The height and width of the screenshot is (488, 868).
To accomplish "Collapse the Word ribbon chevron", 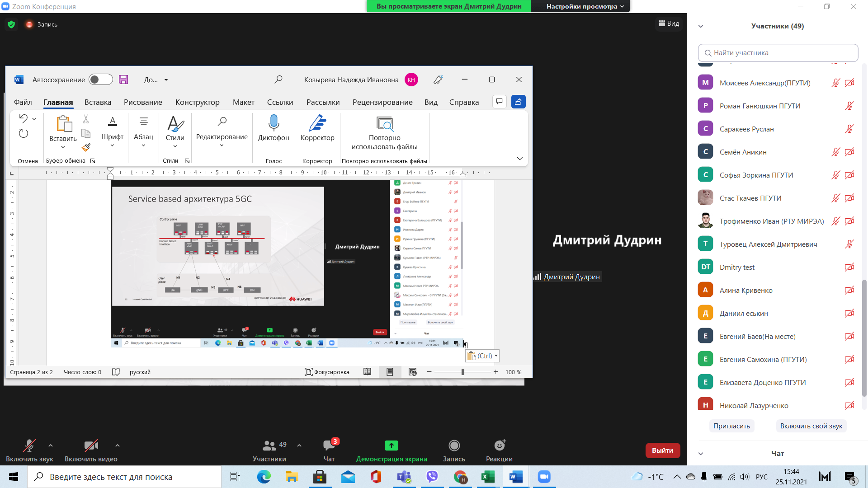I will (520, 159).
